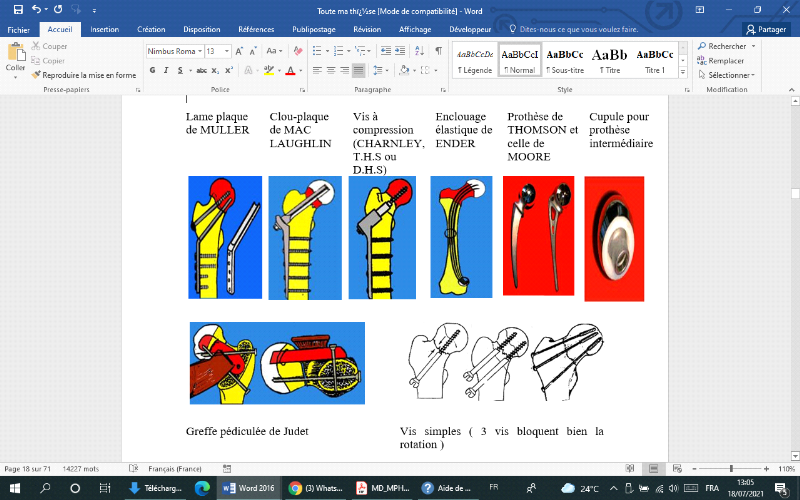Switch to the Insertion tab
This screenshot has height=500, width=800.
pyautogui.click(x=105, y=30)
